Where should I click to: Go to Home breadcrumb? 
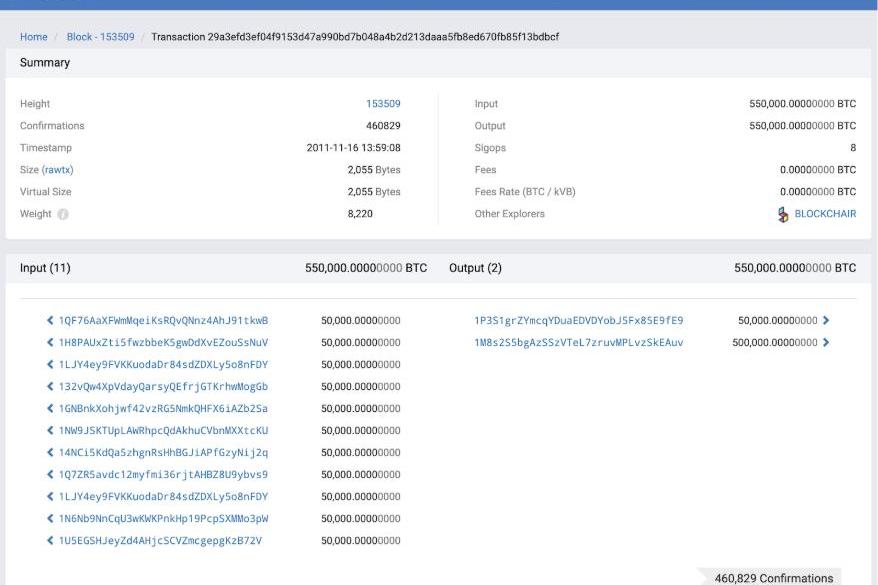(34, 37)
